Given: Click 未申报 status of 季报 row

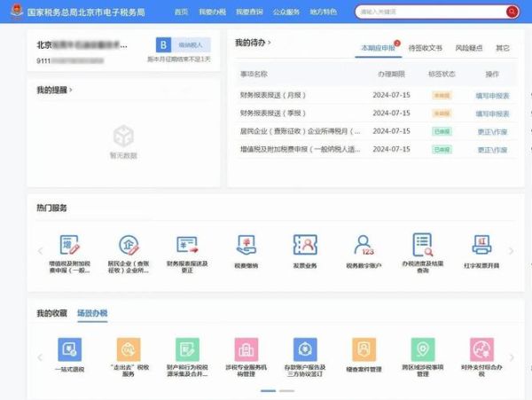Looking at the screenshot, I should click(442, 114).
